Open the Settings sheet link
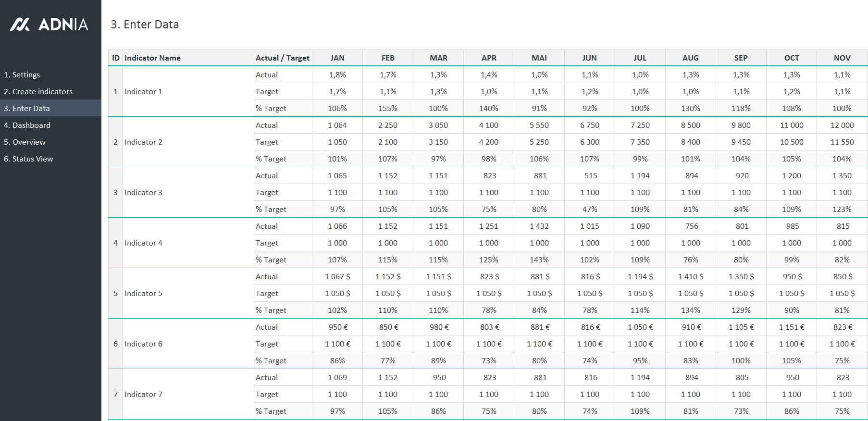The width and height of the screenshot is (868, 421). tap(22, 75)
